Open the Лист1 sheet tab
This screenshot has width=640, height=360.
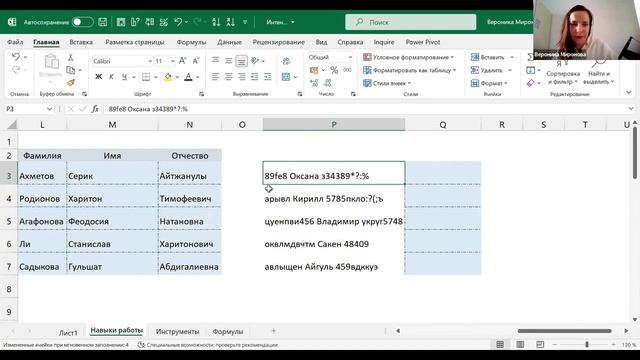point(68,333)
